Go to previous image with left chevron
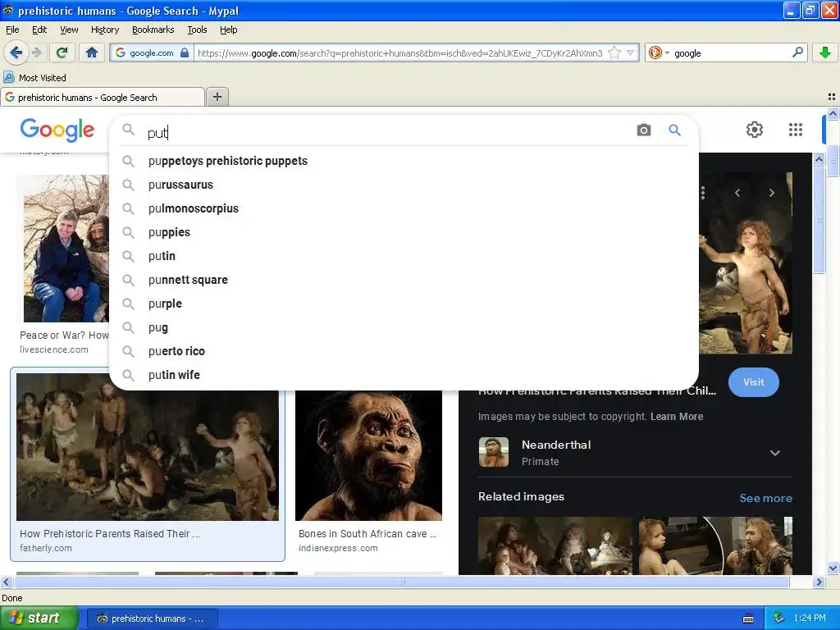This screenshot has width=840, height=630. [737, 193]
